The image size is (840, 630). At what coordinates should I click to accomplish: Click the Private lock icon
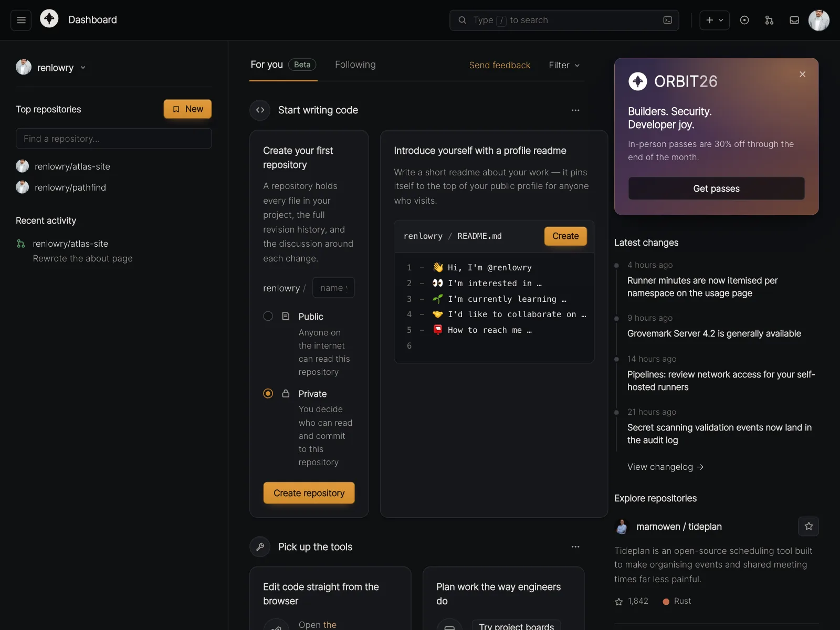click(286, 393)
